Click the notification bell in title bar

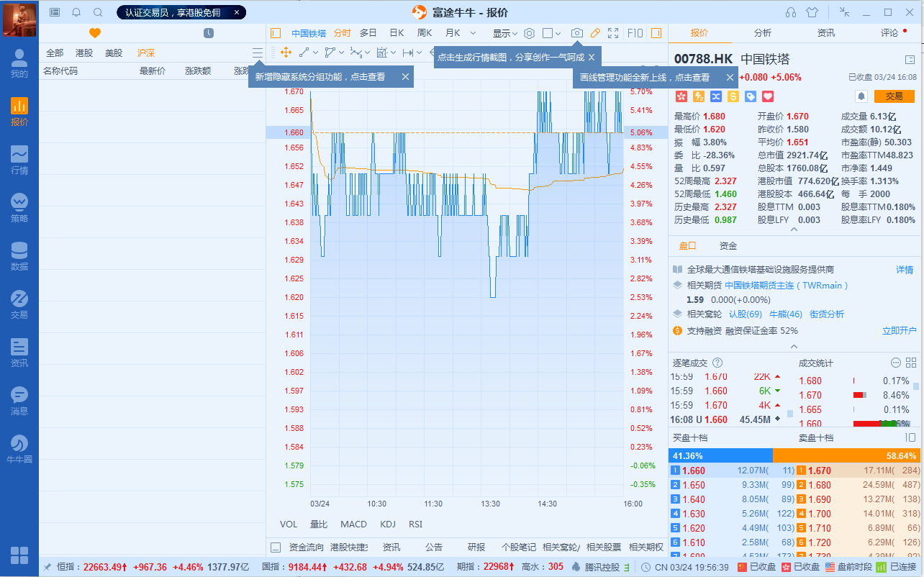click(x=76, y=12)
